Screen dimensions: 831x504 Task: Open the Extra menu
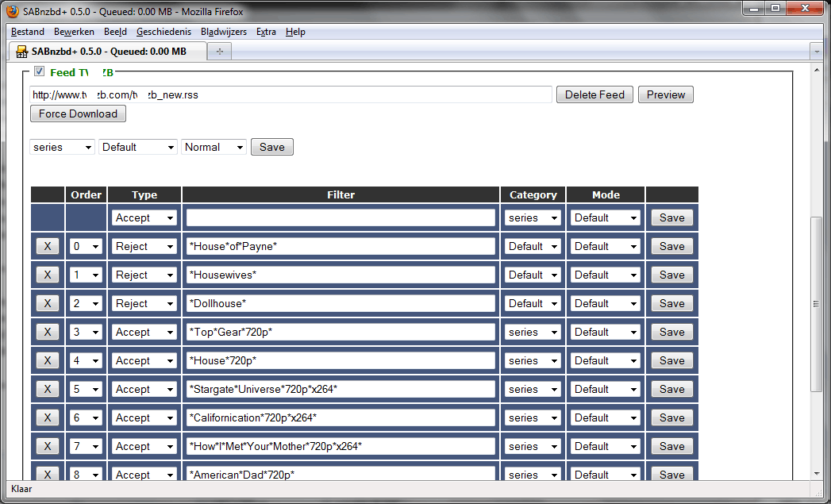tap(266, 32)
